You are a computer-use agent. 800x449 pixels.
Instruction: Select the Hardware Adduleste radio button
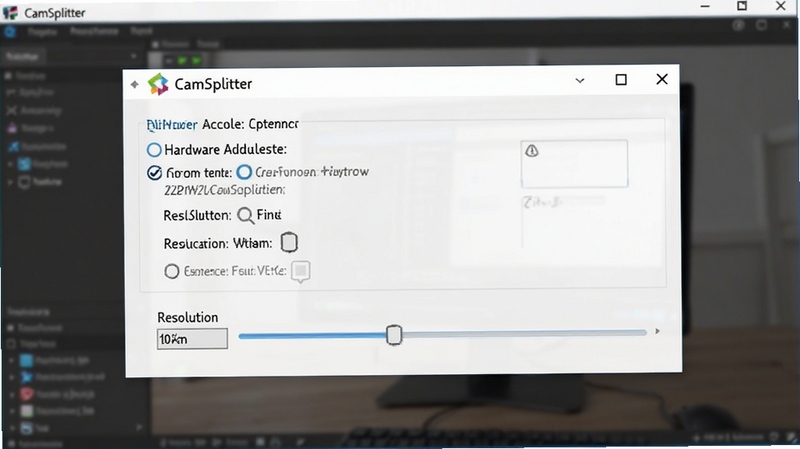point(154,149)
